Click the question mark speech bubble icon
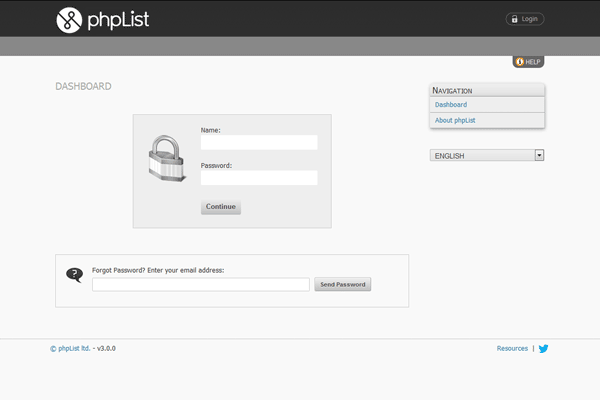This screenshot has width=600, height=400. [x=74, y=275]
